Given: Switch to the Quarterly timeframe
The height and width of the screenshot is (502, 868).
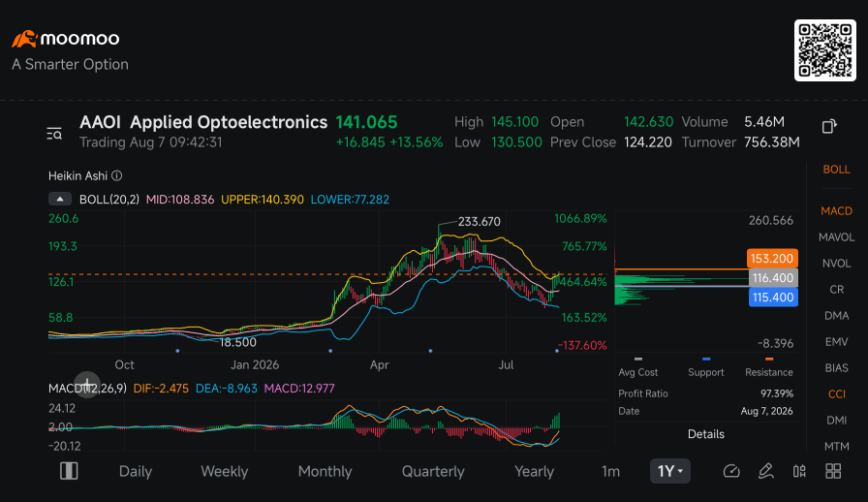Looking at the screenshot, I should tap(433, 472).
